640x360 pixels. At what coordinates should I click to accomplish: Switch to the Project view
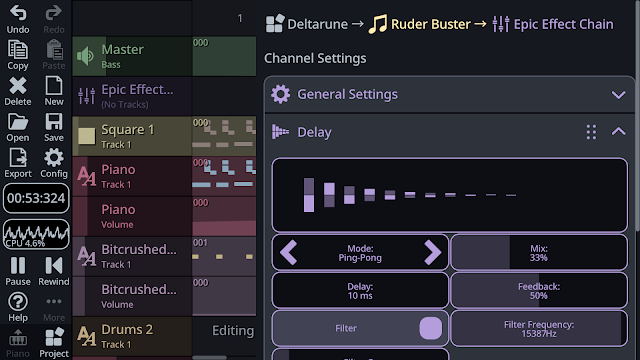(x=53, y=343)
